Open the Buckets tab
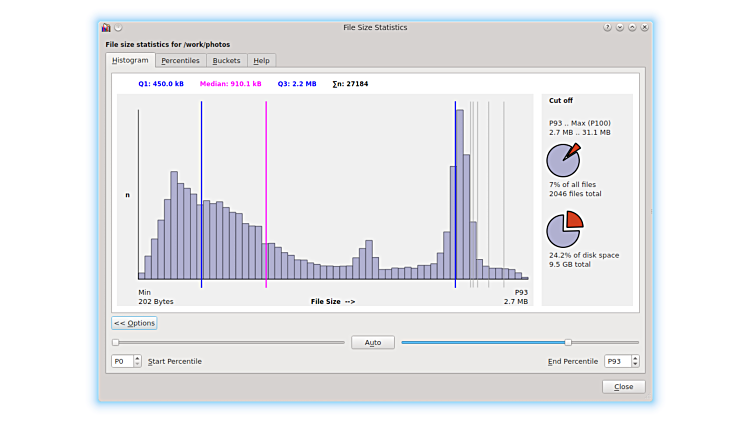 click(x=226, y=61)
